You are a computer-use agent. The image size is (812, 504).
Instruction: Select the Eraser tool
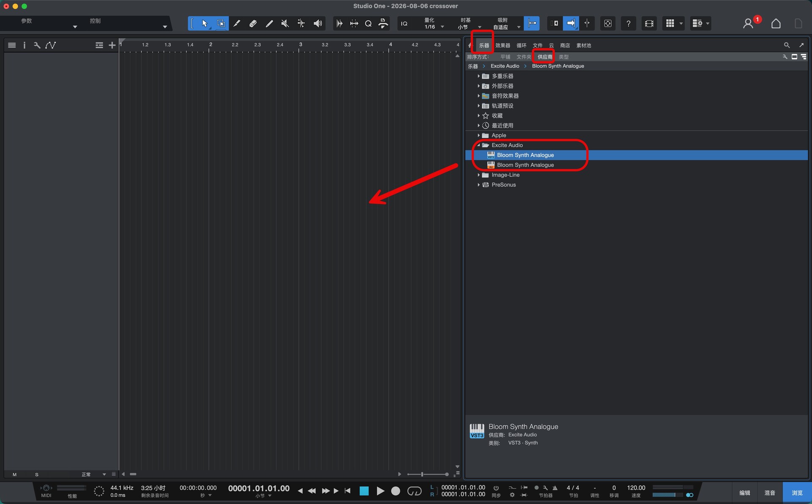tap(253, 24)
